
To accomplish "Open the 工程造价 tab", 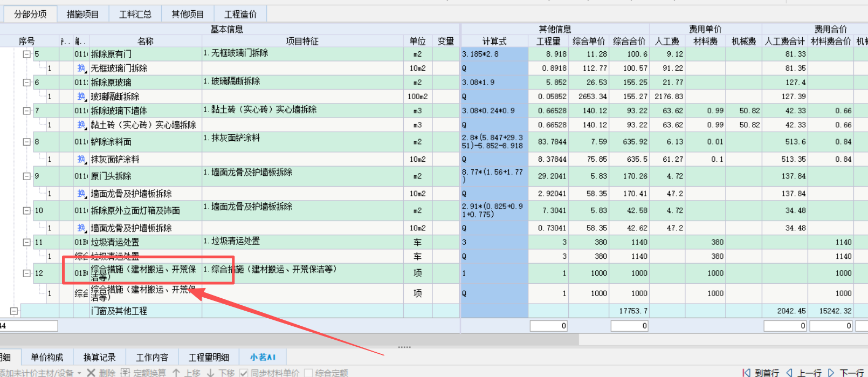I will 240,14.
